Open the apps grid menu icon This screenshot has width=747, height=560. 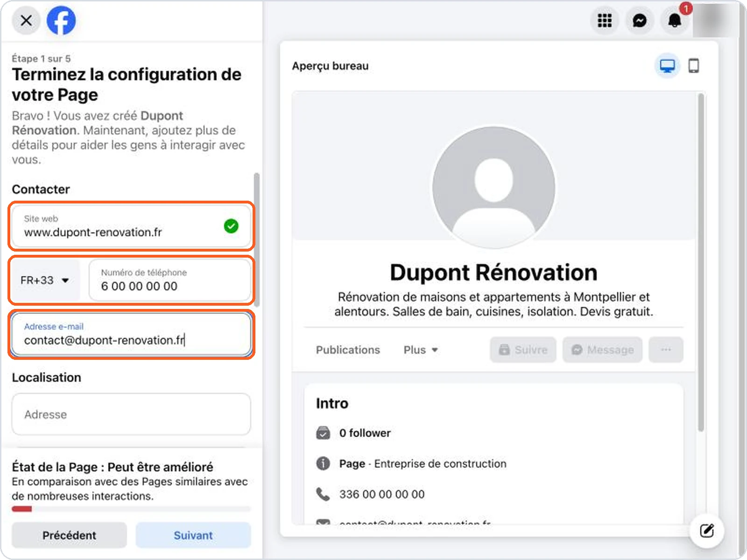pos(605,21)
